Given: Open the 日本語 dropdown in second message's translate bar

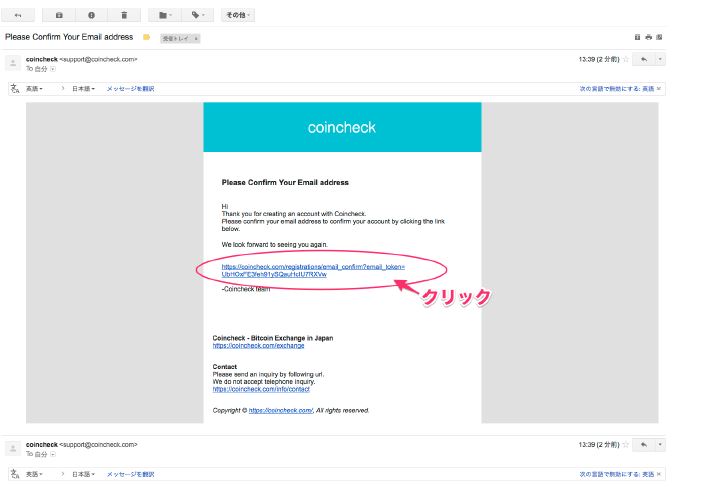Looking at the screenshot, I should [x=84, y=474].
